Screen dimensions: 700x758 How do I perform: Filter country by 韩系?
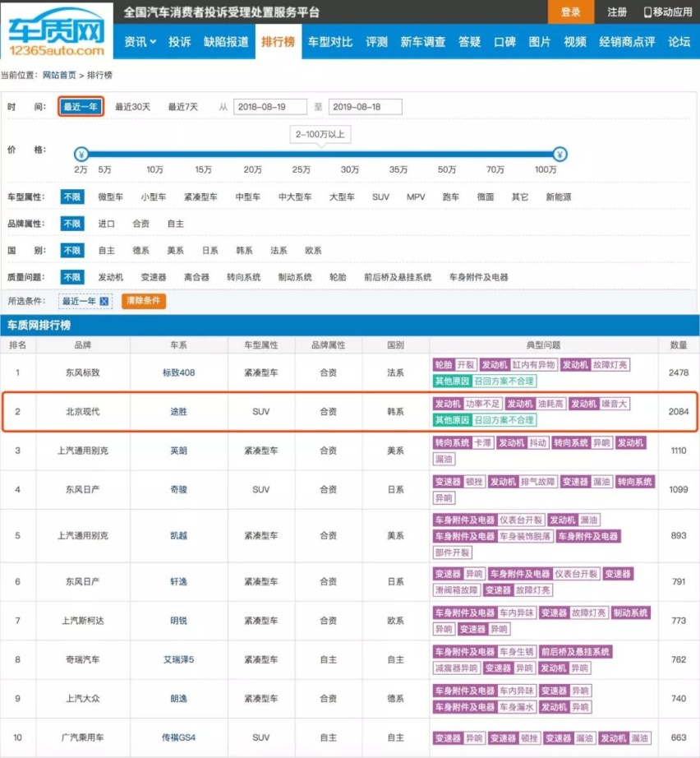pos(244,251)
